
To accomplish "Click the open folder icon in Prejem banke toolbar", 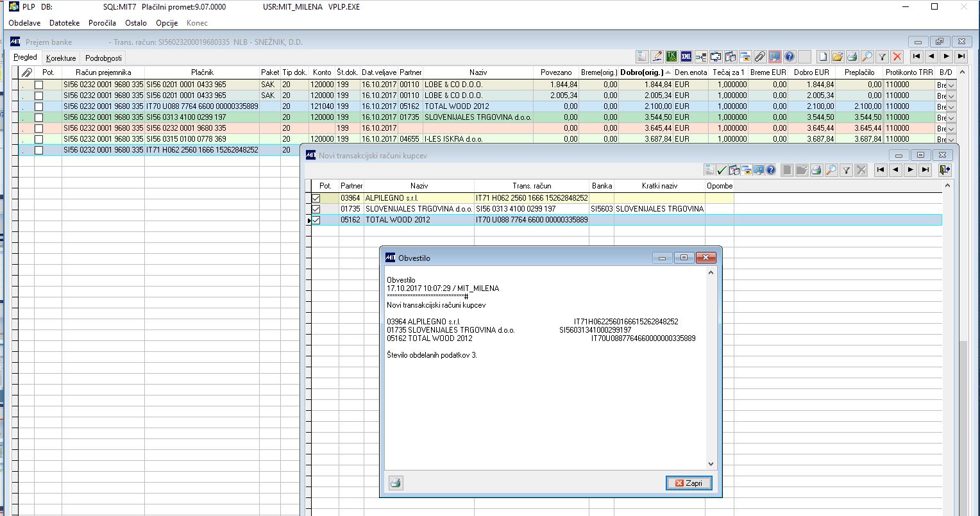I will click(x=838, y=56).
